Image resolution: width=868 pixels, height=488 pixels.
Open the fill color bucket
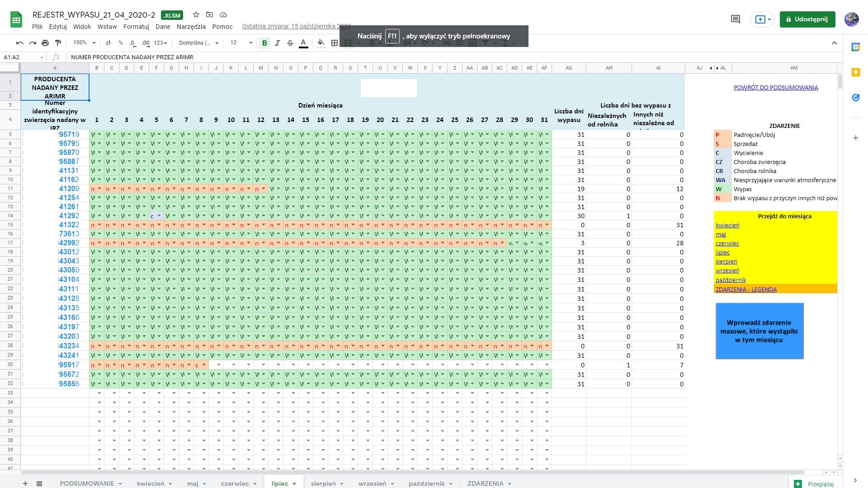coord(321,43)
